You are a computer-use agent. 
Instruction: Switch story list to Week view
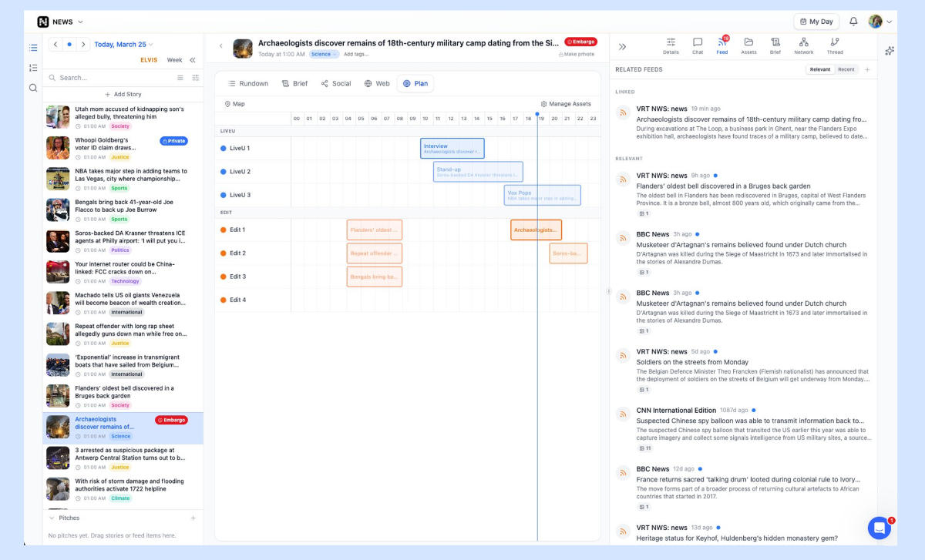click(x=175, y=60)
